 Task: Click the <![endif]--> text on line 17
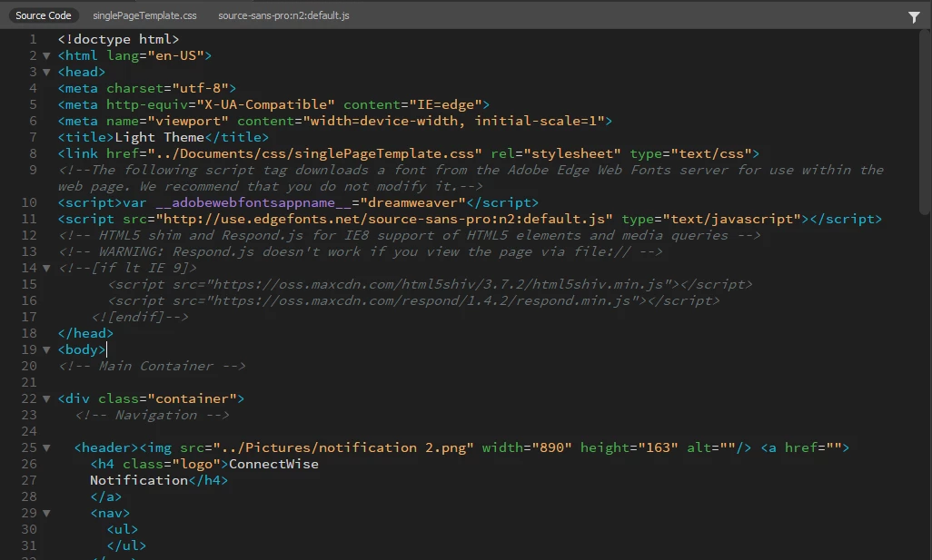(139, 317)
